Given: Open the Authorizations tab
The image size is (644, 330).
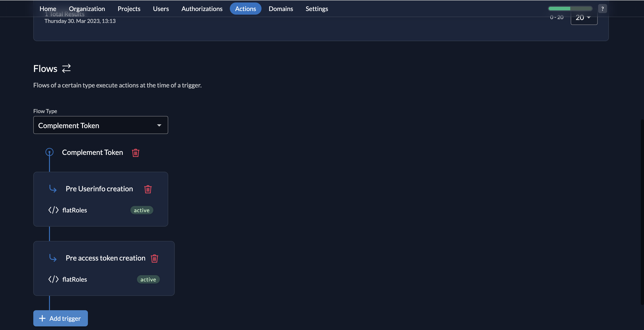Looking at the screenshot, I should pyautogui.click(x=202, y=9).
